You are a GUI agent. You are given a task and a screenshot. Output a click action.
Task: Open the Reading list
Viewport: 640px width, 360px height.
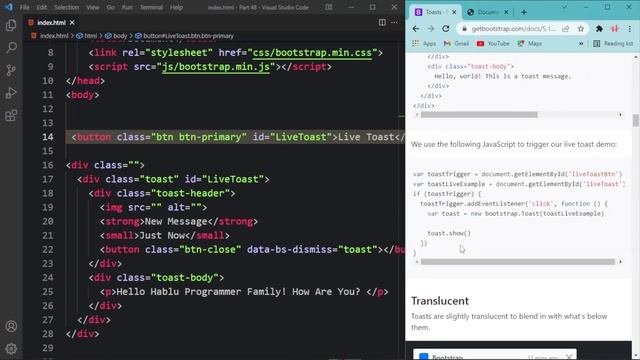[613, 43]
